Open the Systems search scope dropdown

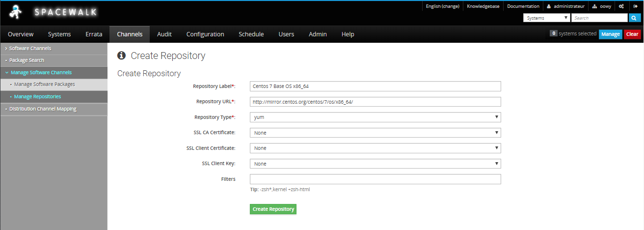(547, 18)
